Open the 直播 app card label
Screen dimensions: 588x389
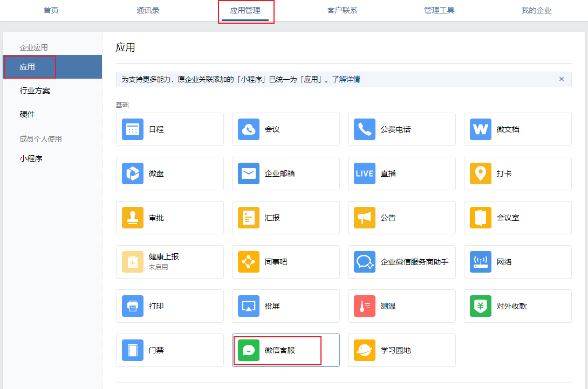pos(388,173)
